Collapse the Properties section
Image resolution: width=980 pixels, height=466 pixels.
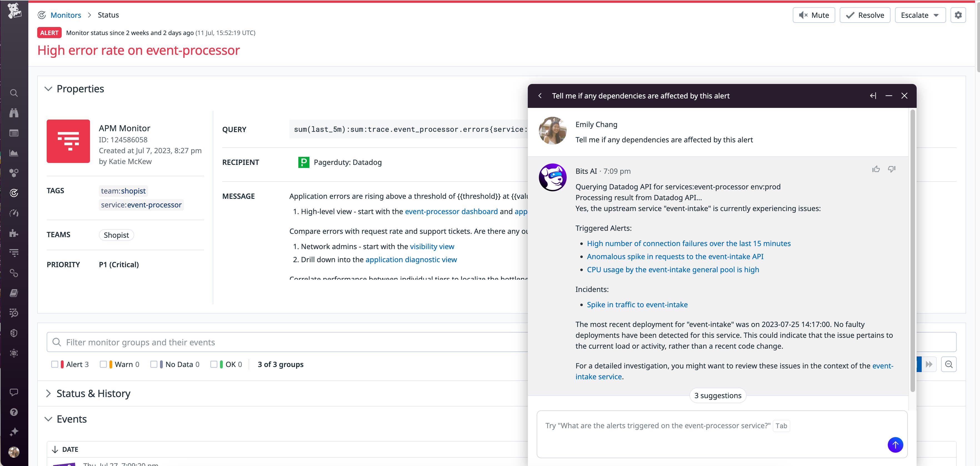(49, 89)
